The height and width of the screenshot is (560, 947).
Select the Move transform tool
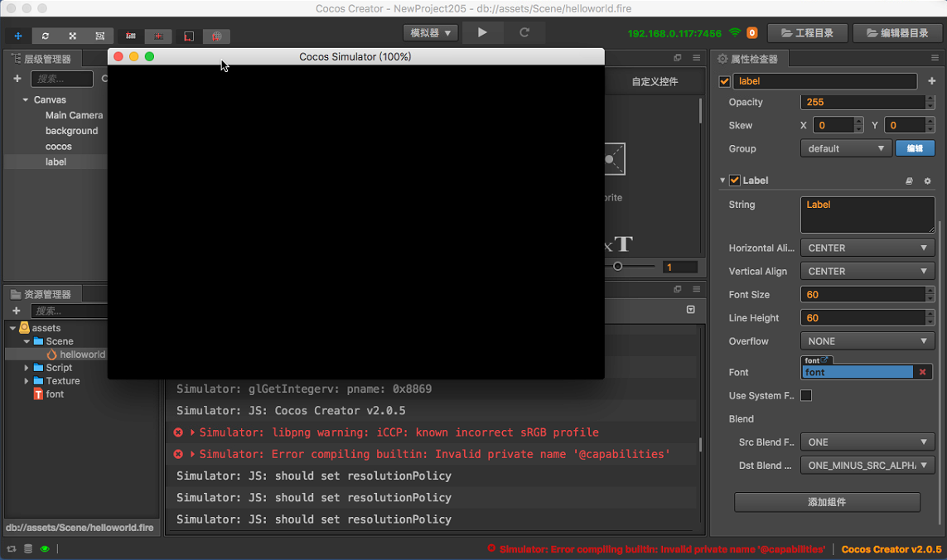pos(18,36)
